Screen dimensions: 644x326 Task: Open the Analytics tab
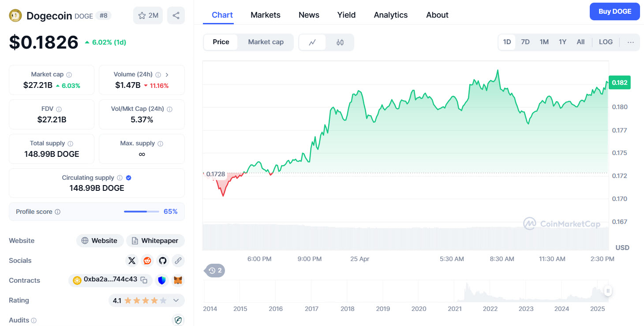coord(390,15)
